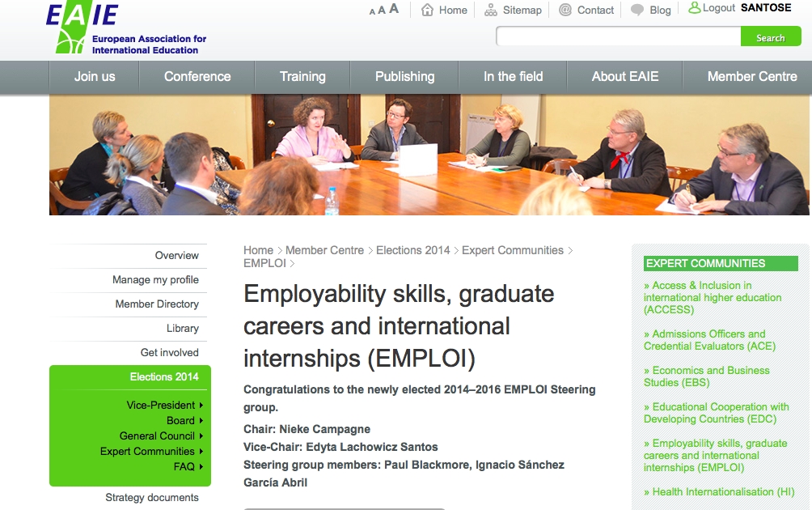Go to Elections 2014 in breadcrumb
The height and width of the screenshot is (510, 812).
point(412,250)
